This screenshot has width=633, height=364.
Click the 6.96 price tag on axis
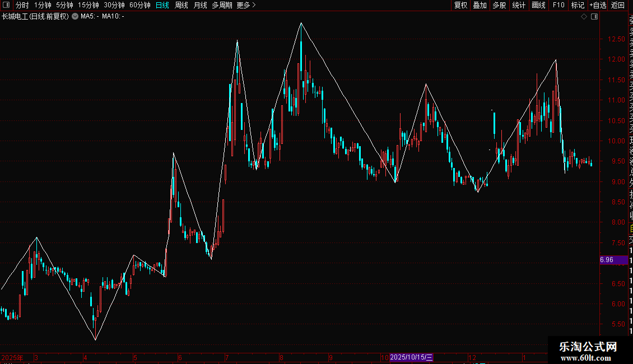tap(613, 260)
